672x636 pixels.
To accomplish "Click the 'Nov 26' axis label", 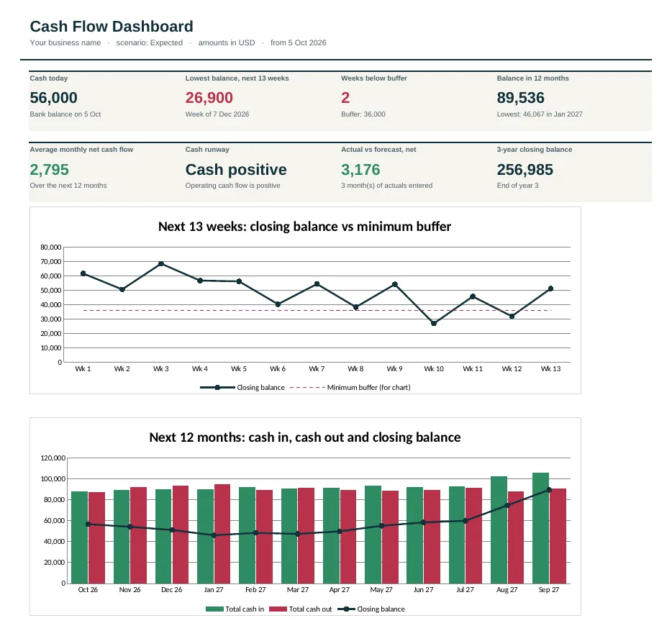I will 130,590.
